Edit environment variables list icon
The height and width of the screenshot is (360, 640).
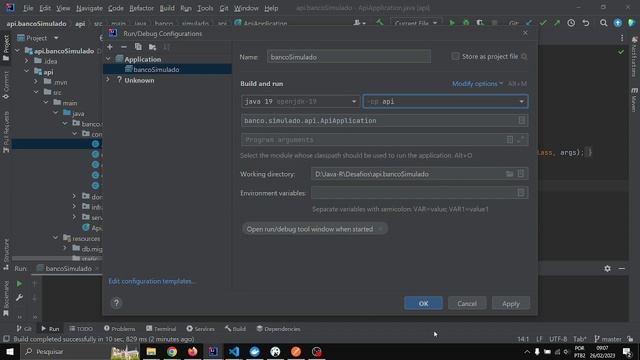521,193
